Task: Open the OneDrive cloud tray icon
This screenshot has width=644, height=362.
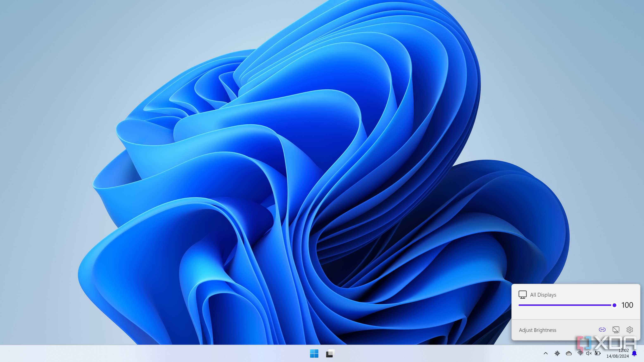Action: (x=569, y=353)
